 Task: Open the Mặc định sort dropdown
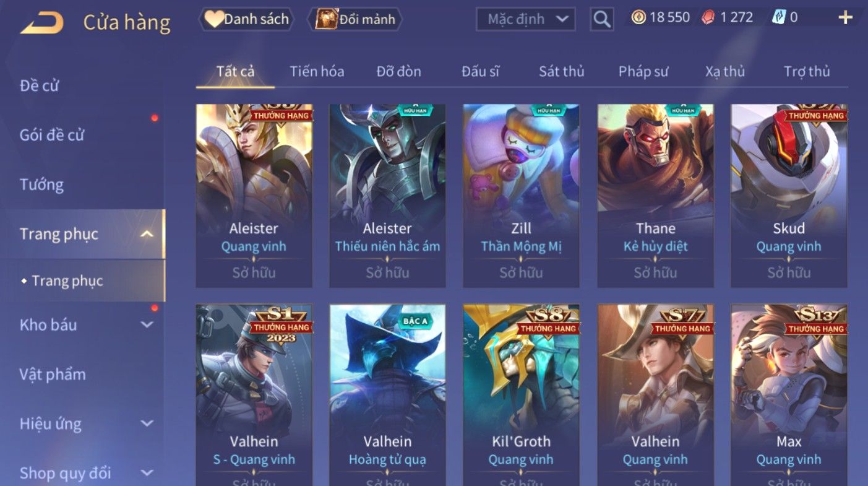tap(525, 19)
